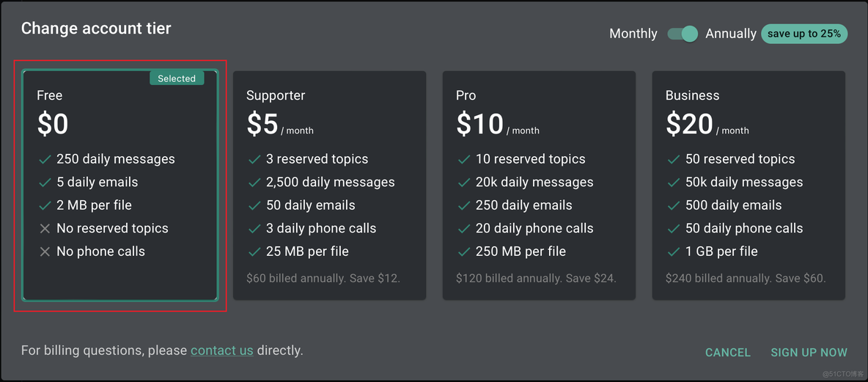This screenshot has height=382, width=868.
Task: Click the Selected badge on Free tier
Action: (177, 78)
